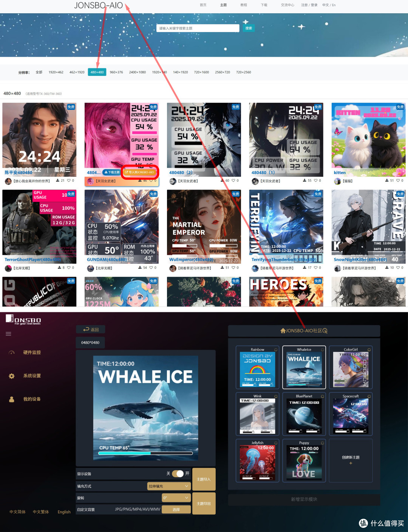Screen dimensions: 408x532
Task: Open 硬件监控 hardware monitoring gauge icon
Action: tap(12, 353)
